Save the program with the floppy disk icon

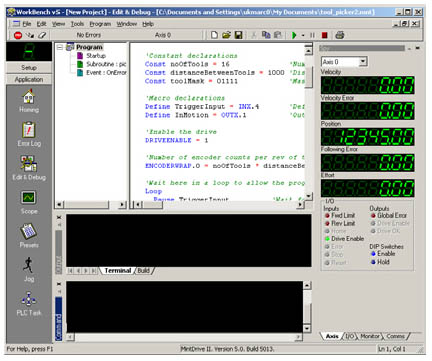(x=238, y=35)
